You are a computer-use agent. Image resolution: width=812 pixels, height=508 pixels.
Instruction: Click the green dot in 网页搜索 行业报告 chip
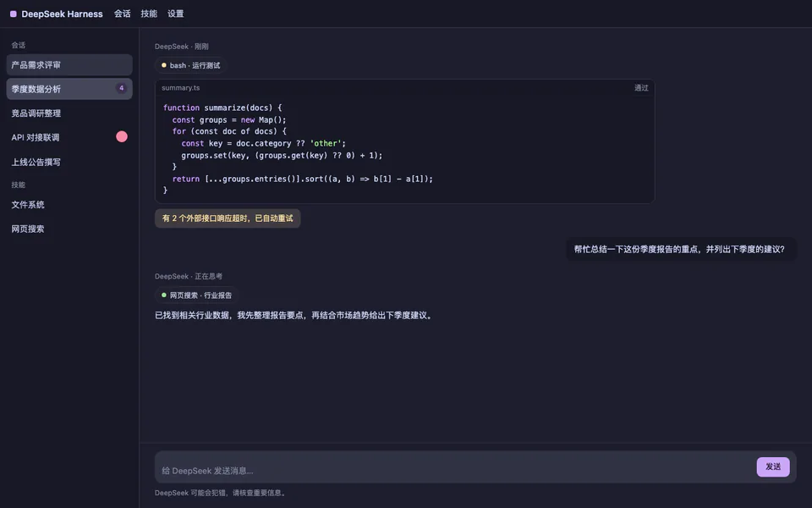tap(164, 295)
